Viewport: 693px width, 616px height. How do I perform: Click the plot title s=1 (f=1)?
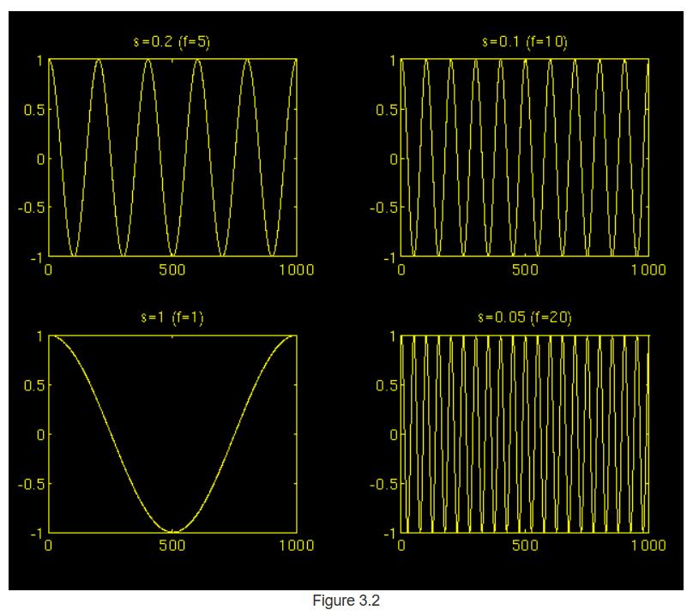[x=172, y=317]
